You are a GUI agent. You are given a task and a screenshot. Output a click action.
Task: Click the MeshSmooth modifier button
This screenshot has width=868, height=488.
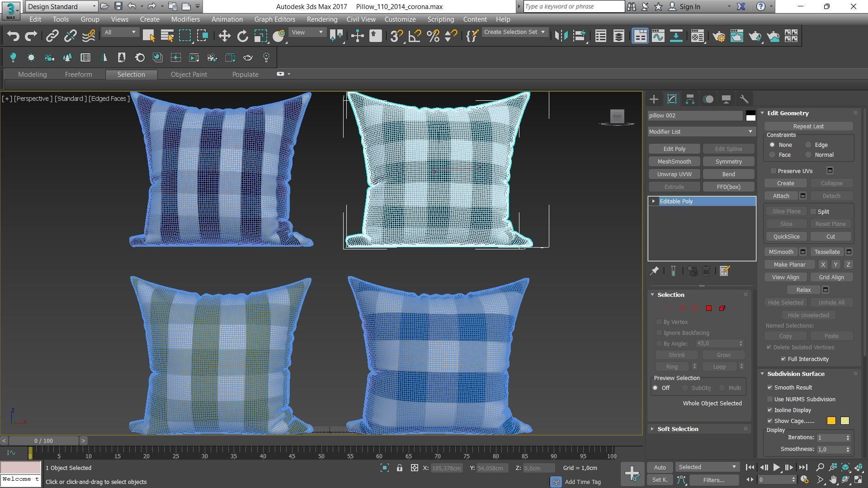point(674,161)
